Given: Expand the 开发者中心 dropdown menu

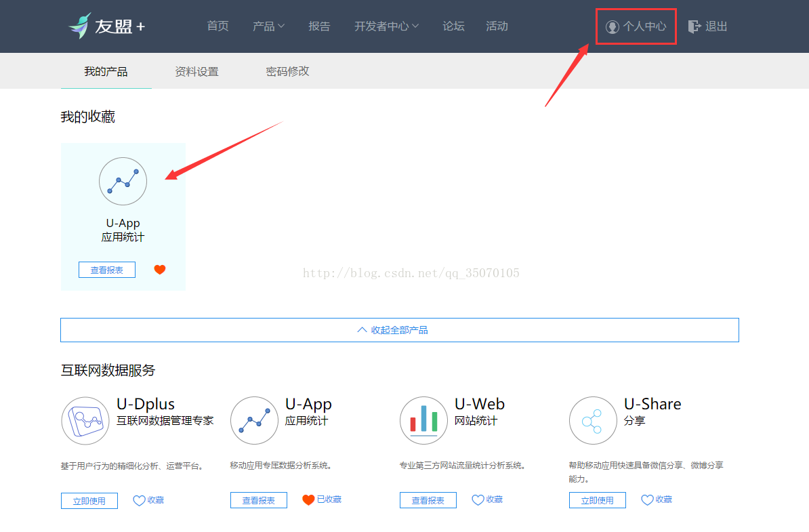Looking at the screenshot, I should (386, 26).
